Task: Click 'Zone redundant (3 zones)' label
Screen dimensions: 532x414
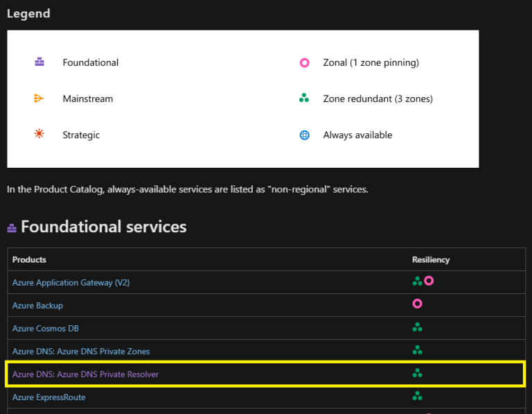Action: [378, 99]
